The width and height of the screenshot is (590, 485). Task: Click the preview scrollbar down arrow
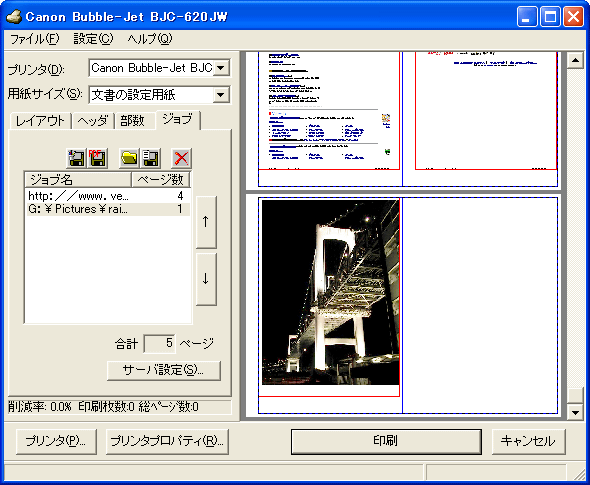(575, 412)
